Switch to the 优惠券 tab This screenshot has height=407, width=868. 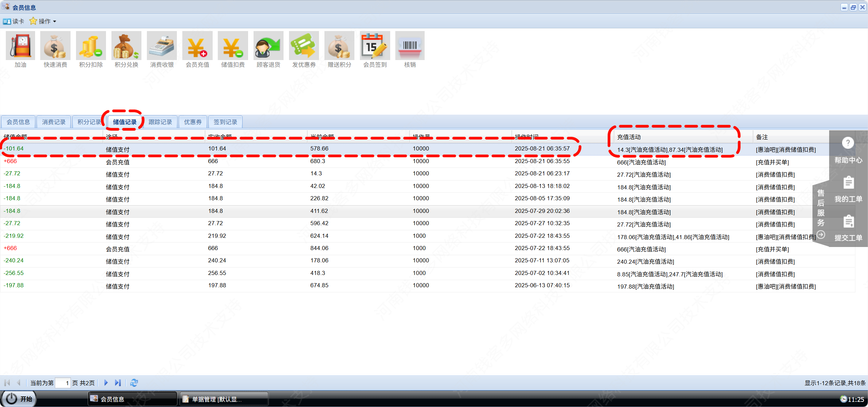(x=193, y=122)
